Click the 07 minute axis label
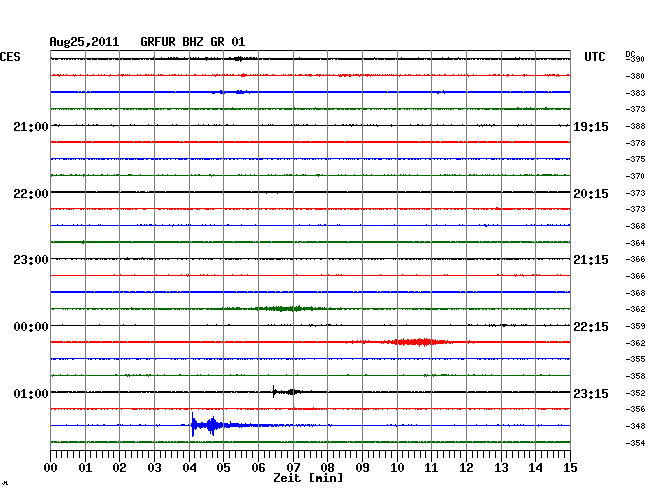Image resolution: width=650 pixels, height=494 pixels. coord(293,468)
